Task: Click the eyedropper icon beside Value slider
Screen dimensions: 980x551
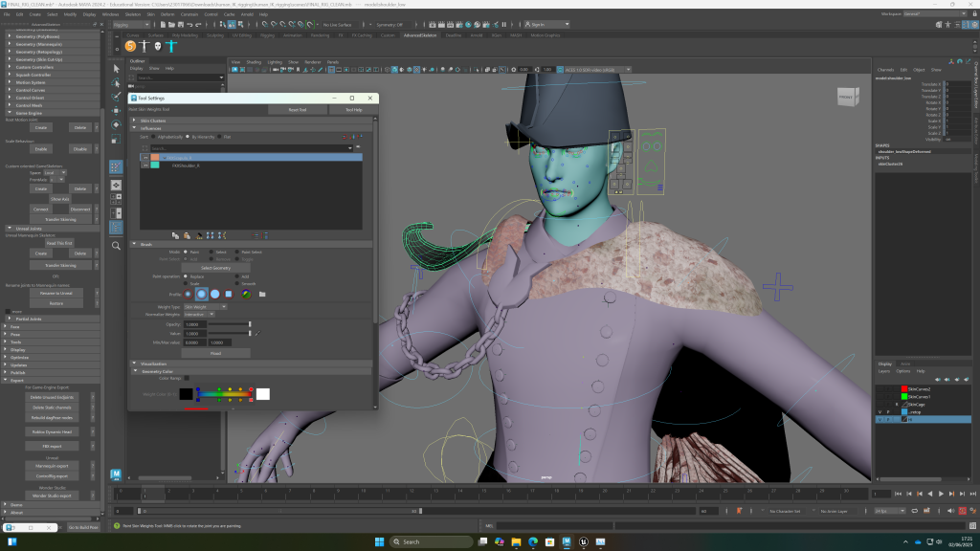Action: click(257, 333)
